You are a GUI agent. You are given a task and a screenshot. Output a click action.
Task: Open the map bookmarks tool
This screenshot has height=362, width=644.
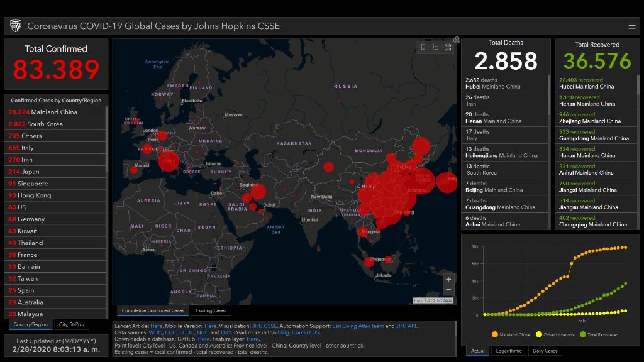(423, 47)
